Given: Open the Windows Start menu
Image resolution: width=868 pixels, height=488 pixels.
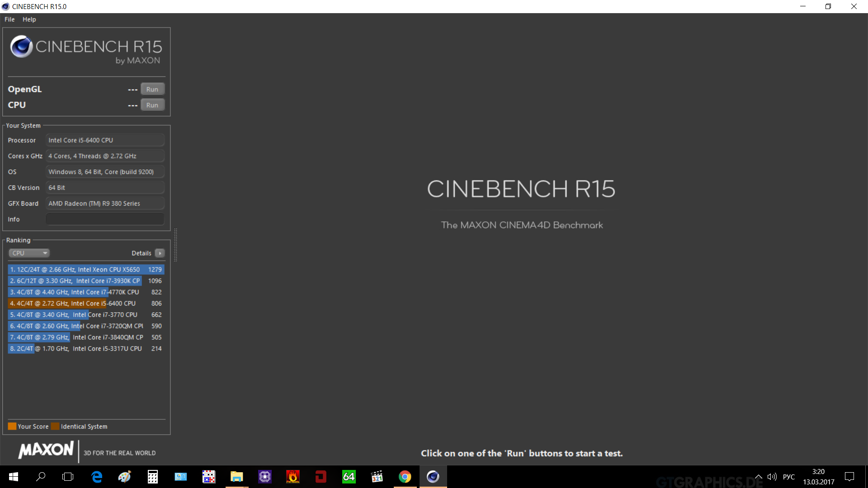Looking at the screenshot, I should pos(14,477).
